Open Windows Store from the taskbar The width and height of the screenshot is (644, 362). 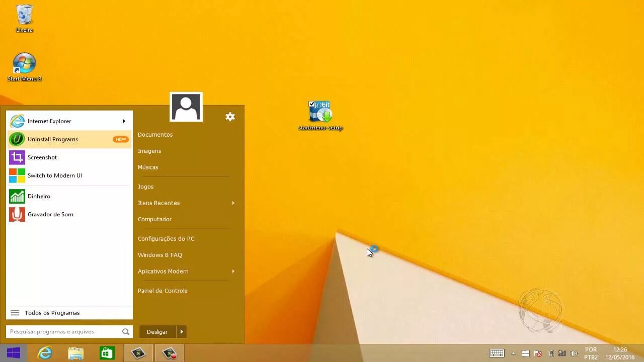(107, 353)
